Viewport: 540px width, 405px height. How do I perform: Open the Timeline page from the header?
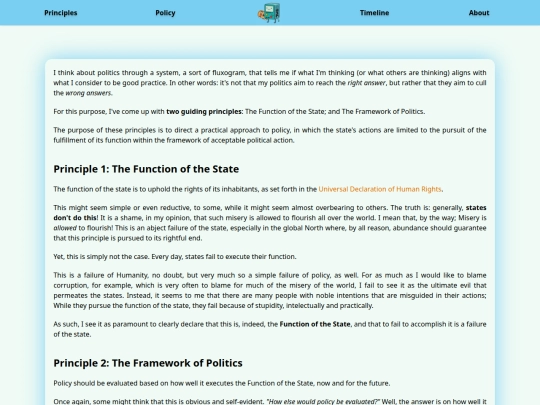(x=374, y=13)
